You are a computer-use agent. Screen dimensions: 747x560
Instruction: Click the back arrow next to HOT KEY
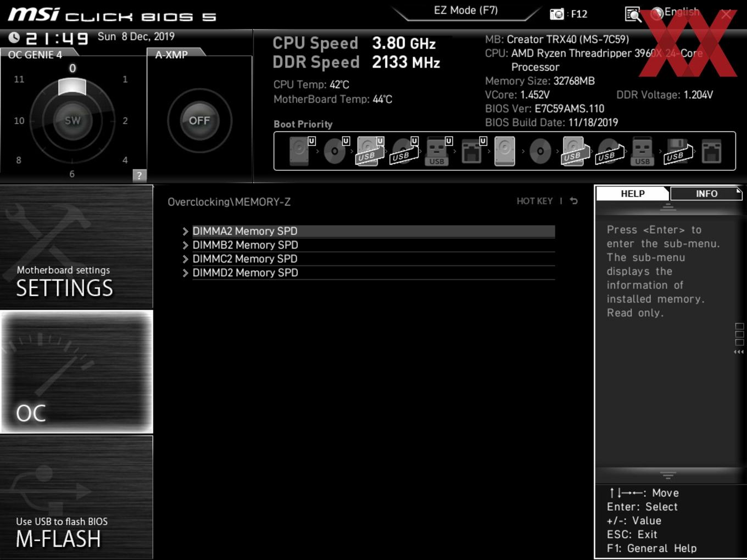pos(573,201)
